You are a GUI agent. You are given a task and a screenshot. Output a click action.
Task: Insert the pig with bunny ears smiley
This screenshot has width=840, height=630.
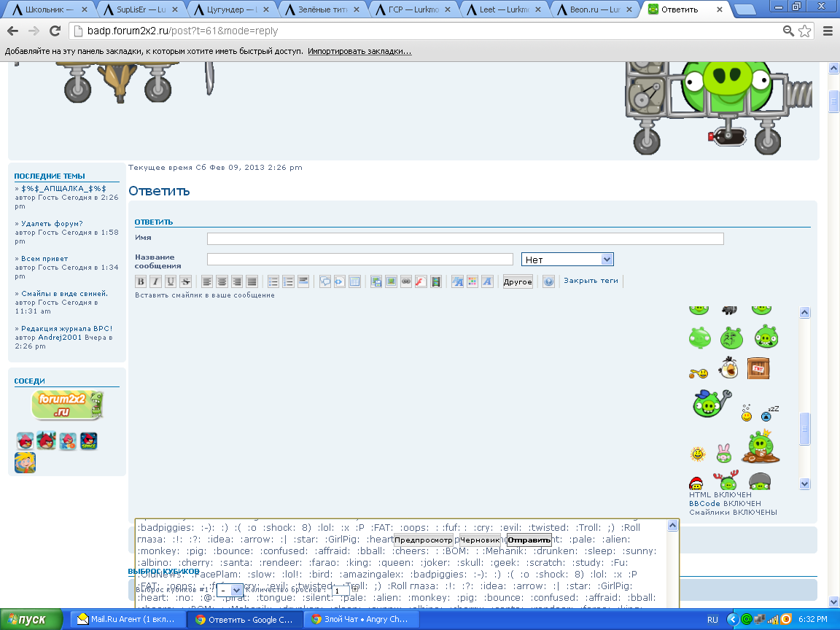pyautogui.click(x=724, y=454)
